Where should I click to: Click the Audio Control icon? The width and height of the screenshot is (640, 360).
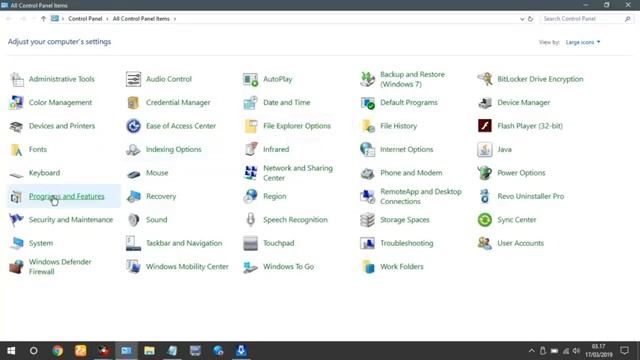click(x=133, y=79)
